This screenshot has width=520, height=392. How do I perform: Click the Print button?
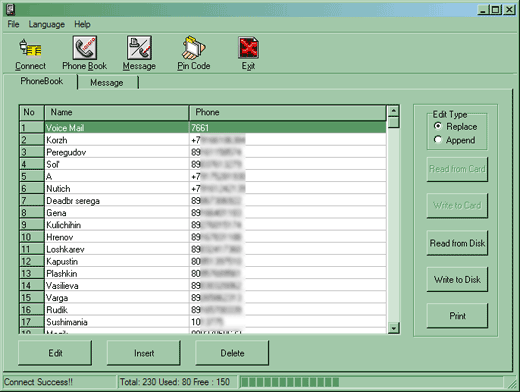coord(457,316)
